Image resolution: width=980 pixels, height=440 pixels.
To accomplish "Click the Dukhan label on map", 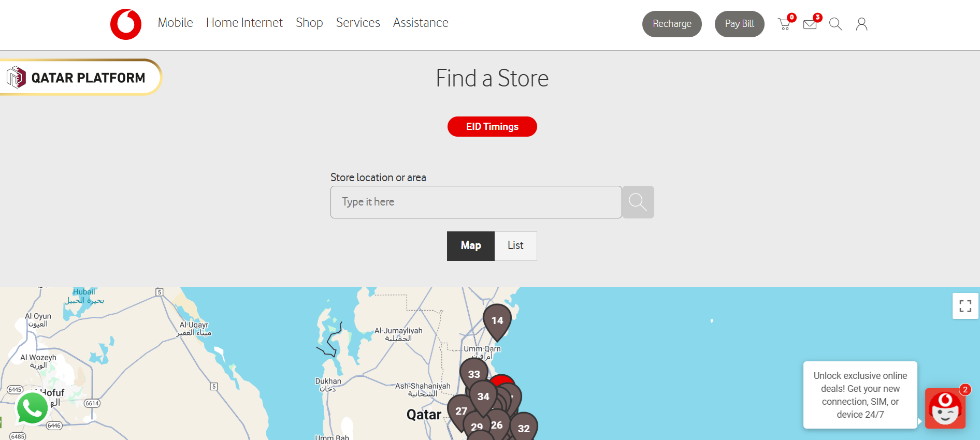I will click(328, 385).
